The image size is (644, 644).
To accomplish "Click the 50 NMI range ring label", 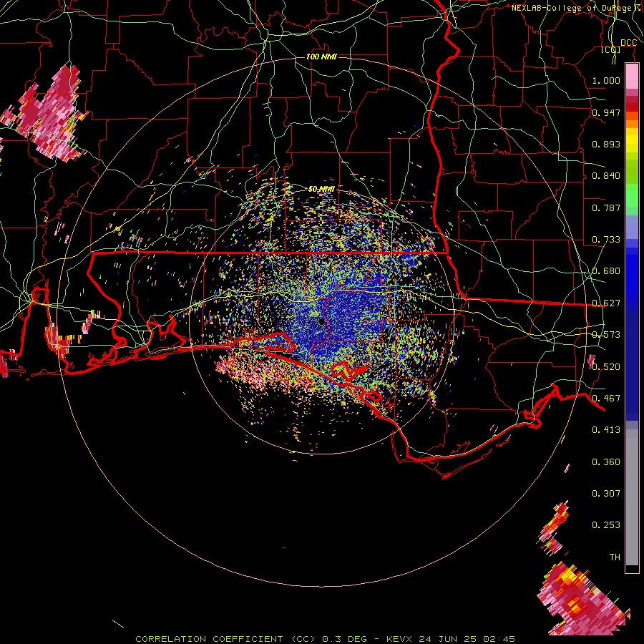I will point(321,189).
